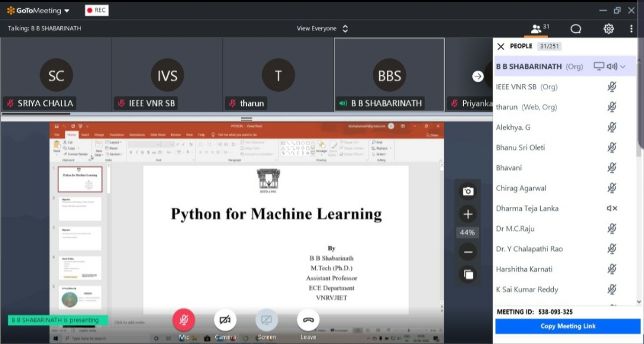Click the next arrow on participant strip
This screenshot has height=344, width=644.
478,76
